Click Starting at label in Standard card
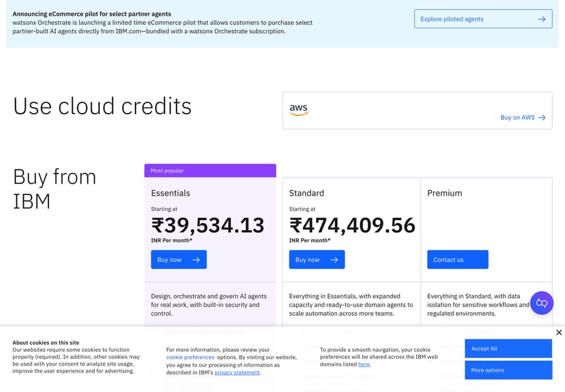The image size is (565, 392). (x=302, y=209)
